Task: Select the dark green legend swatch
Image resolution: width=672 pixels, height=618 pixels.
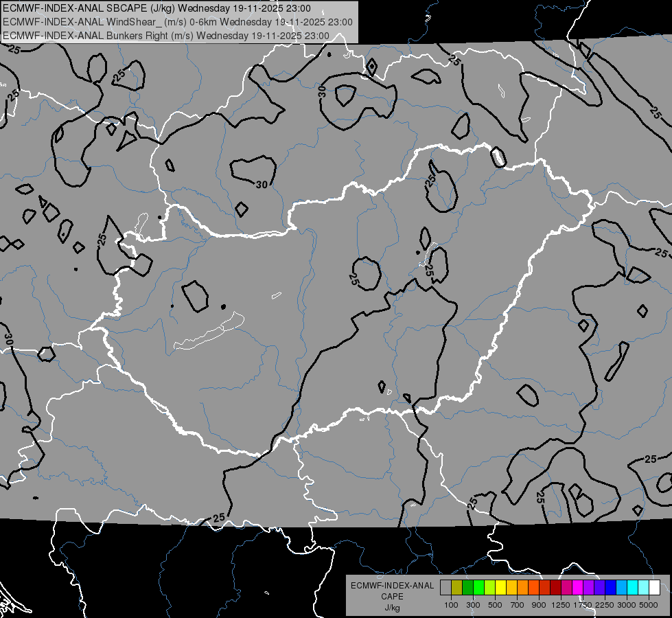Action: point(467,588)
